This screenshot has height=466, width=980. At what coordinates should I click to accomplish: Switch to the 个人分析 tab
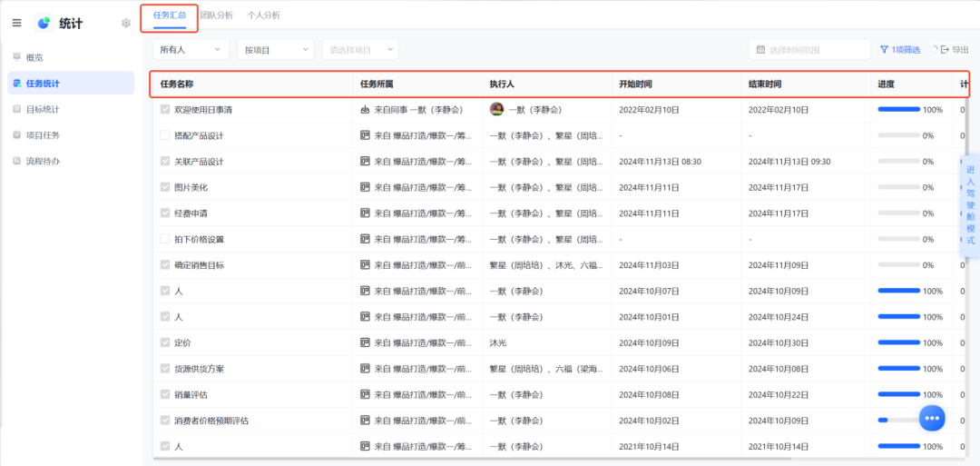(264, 15)
